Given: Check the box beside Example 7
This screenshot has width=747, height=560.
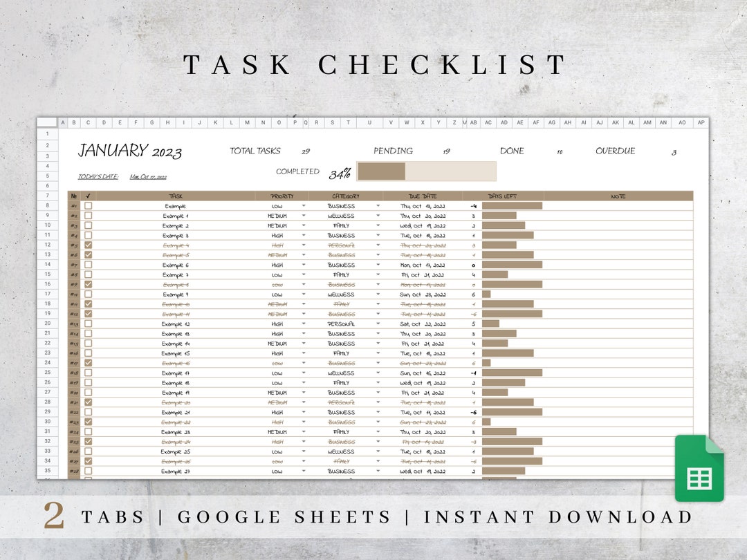Looking at the screenshot, I should click(88, 274).
